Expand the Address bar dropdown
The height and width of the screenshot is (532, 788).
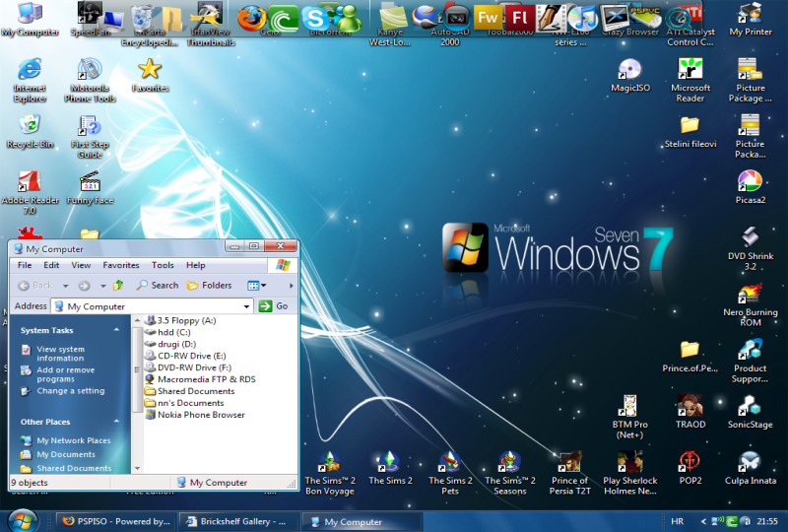click(x=246, y=306)
